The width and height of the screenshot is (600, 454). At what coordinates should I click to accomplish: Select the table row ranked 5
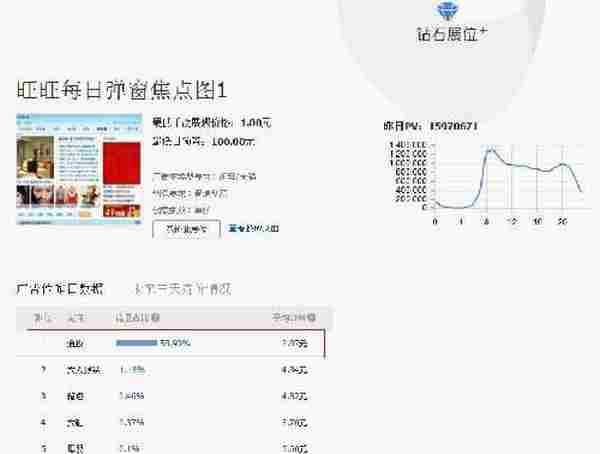pyautogui.click(x=175, y=446)
